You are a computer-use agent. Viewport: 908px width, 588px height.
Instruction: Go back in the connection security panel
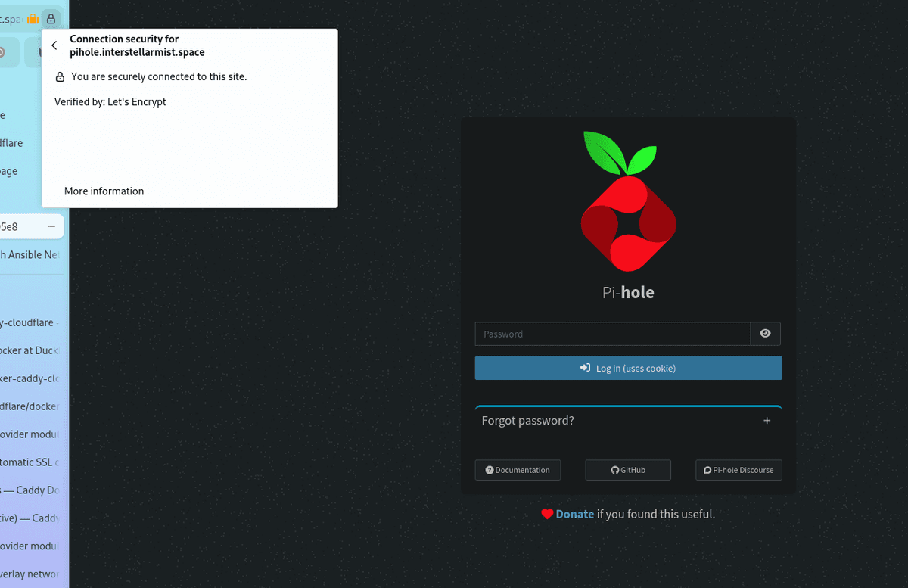(54, 45)
